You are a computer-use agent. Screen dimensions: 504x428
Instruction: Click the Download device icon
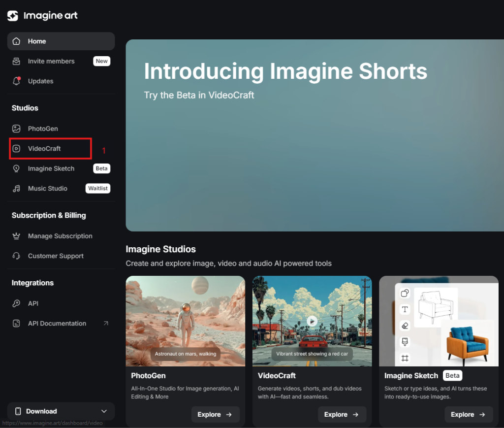click(x=18, y=411)
